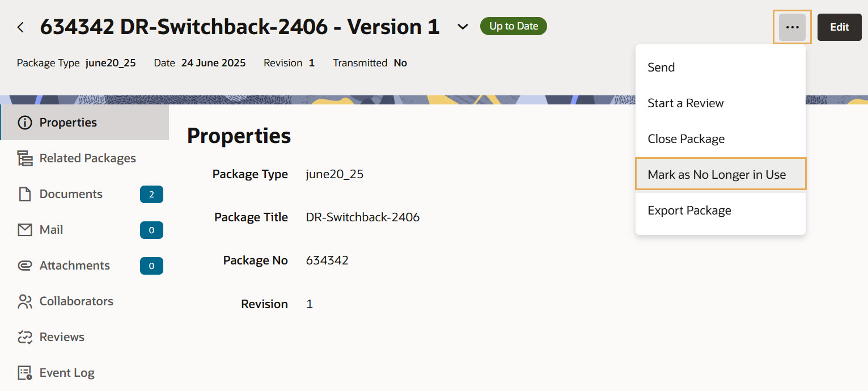Expand the version dropdown chevron
Screen dimensions: 868x391
[463, 27]
